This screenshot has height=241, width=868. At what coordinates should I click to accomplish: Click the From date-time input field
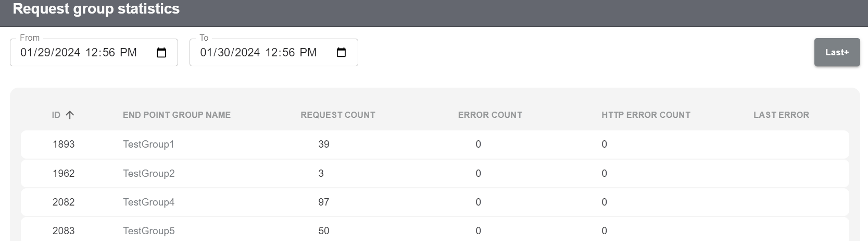click(x=78, y=53)
